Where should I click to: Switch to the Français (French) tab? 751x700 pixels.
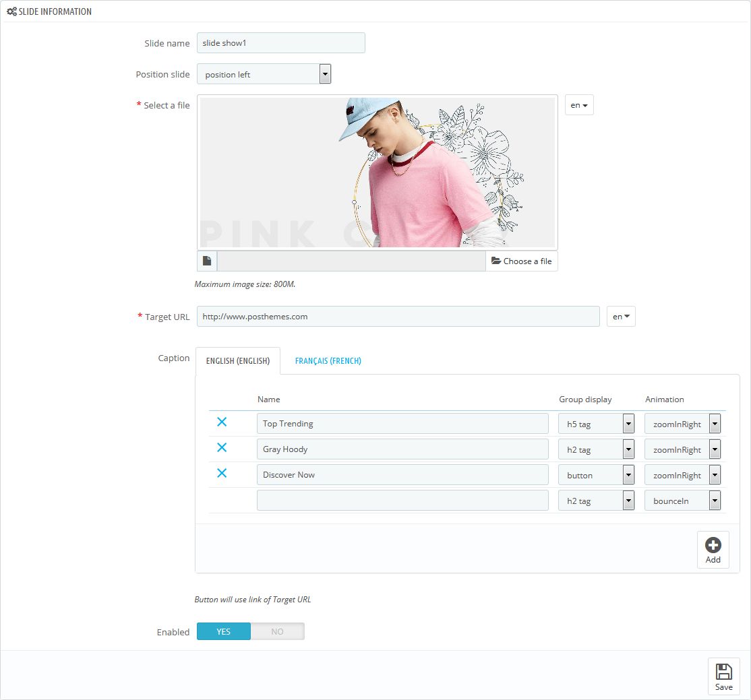coord(328,361)
